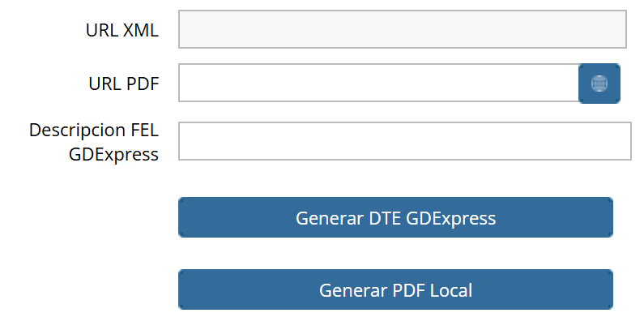Activate the empty field next to URL PDF

coord(378,83)
